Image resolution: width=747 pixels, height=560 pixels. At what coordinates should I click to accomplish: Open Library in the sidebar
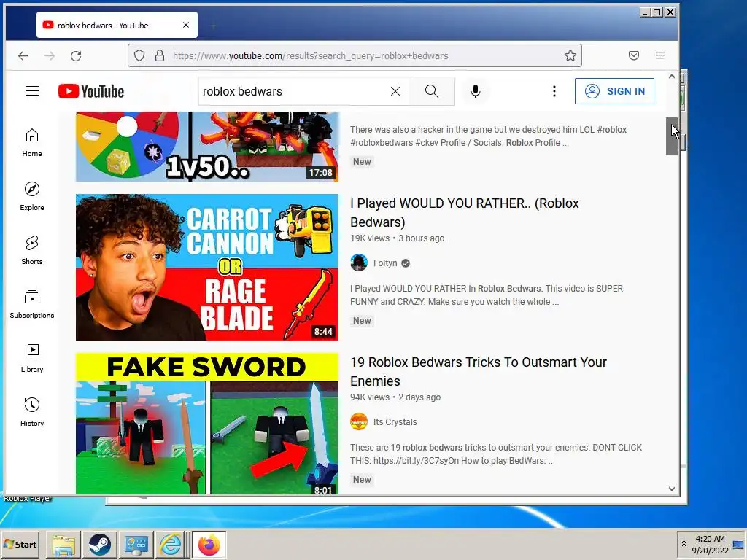[x=32, y=358]
